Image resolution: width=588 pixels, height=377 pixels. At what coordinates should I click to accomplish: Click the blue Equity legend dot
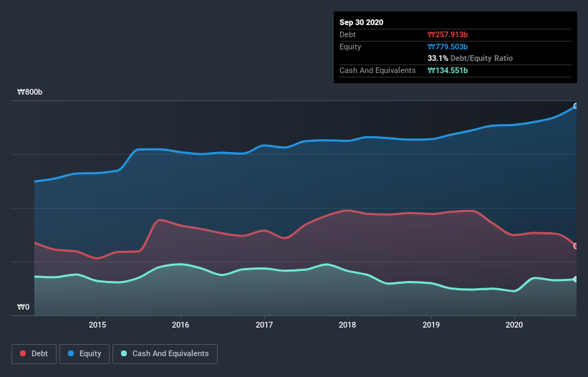(71, 353)
